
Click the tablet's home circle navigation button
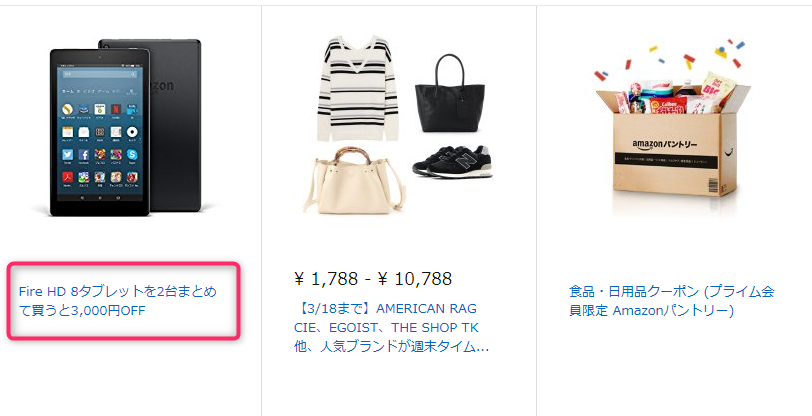point(100,197)
